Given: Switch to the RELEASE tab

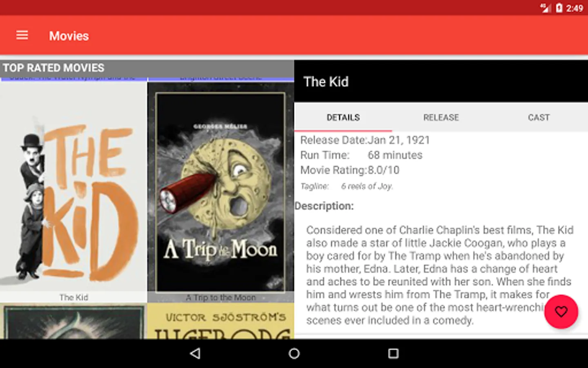Looking at the screenshot, I should tap(441, 117).
